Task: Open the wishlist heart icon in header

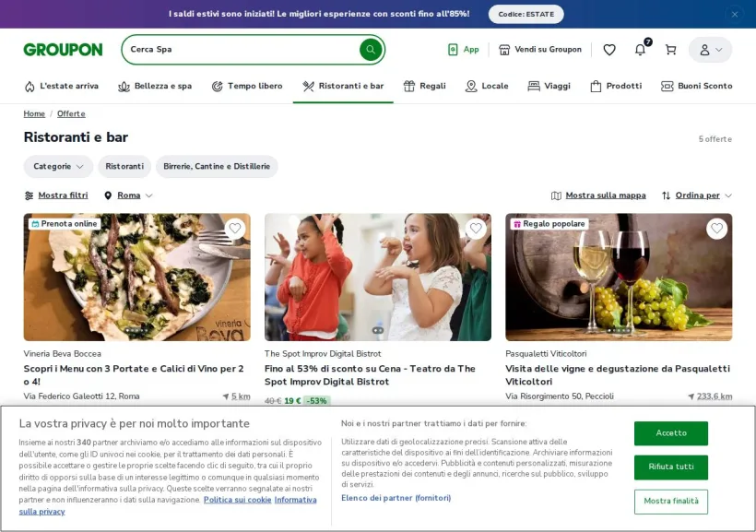Action: 609,49
